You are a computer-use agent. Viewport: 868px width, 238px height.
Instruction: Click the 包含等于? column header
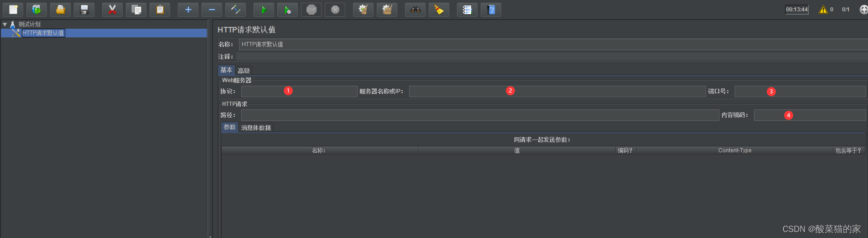tap(849, 150)
